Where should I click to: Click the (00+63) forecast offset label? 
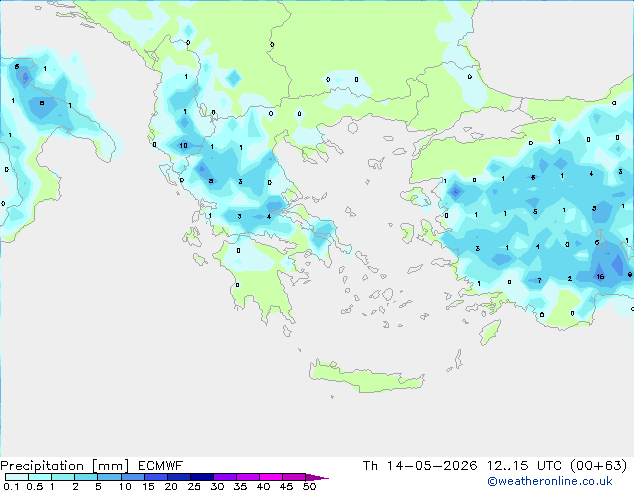(598, 466)
